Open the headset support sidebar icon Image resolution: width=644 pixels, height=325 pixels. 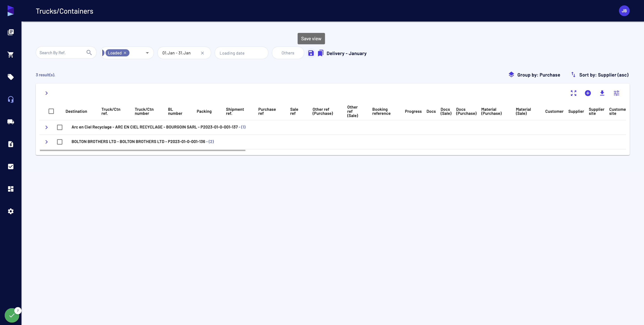pos(11,99)
